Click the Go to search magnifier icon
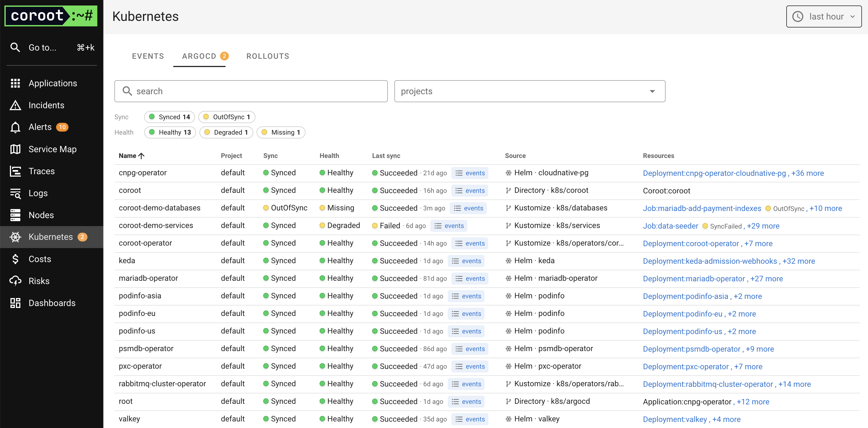This screenshot has width=868, height=428. tap(15, 48)
